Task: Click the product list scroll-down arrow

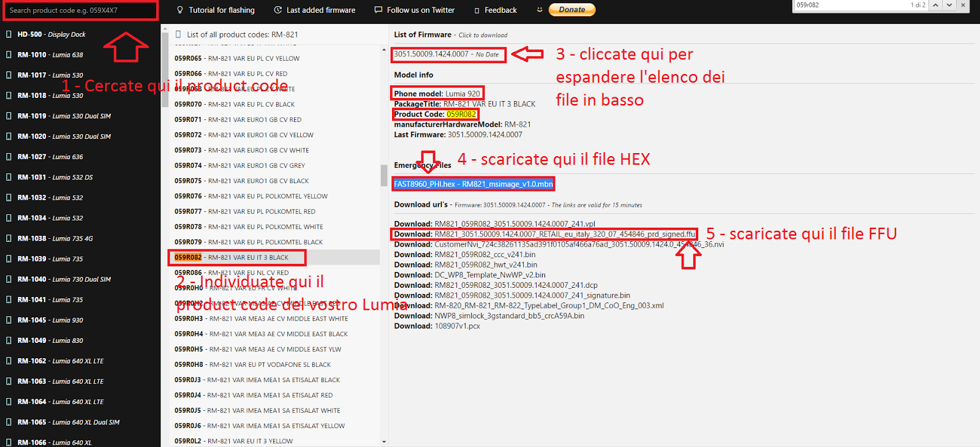Action: pos(383,441)
